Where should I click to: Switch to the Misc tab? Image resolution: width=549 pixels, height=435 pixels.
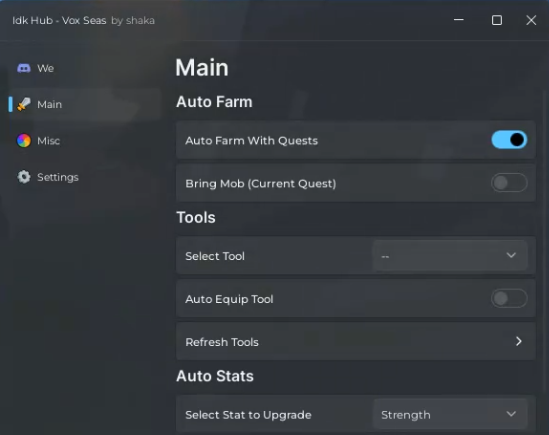click(48, 141)
